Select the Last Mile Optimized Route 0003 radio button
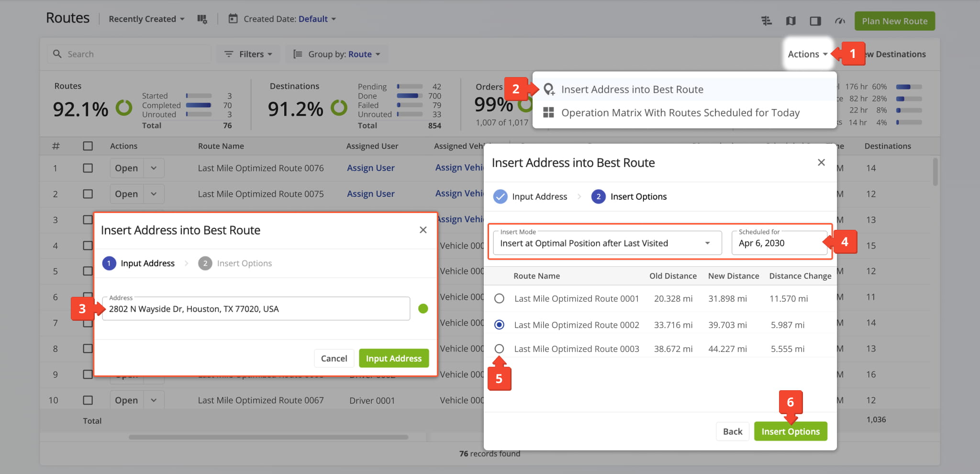 tap(499, 349)
